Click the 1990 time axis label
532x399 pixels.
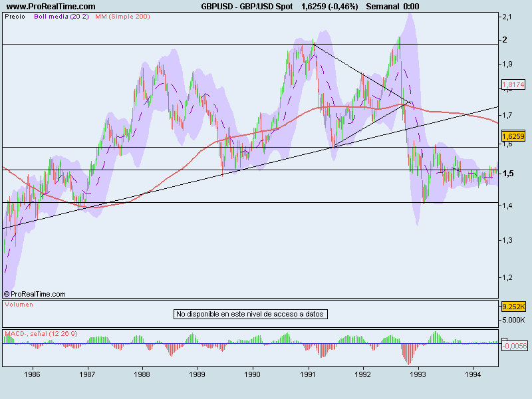[x=253, y=374]
